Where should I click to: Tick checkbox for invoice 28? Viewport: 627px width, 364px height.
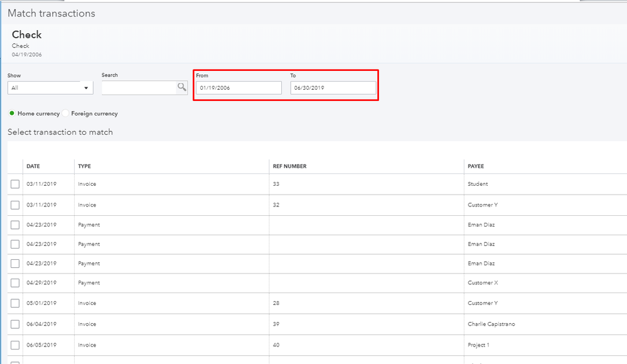15,304
